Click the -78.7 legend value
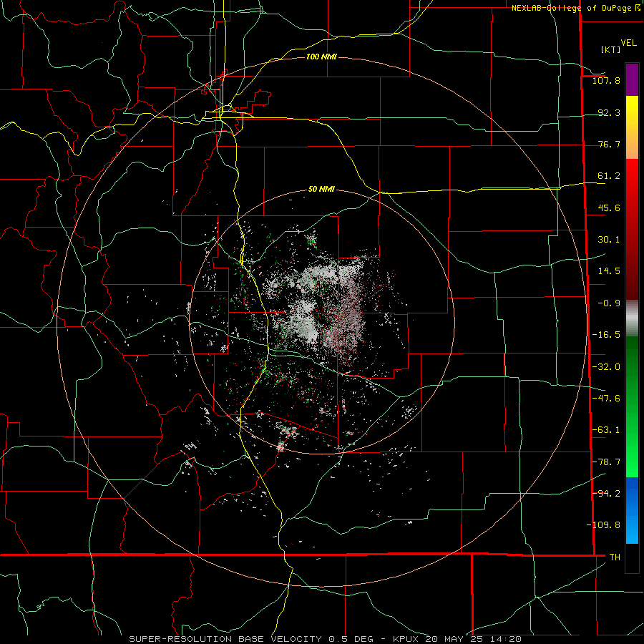This screenshot has height=644, width=644. (x=606, y=462)
